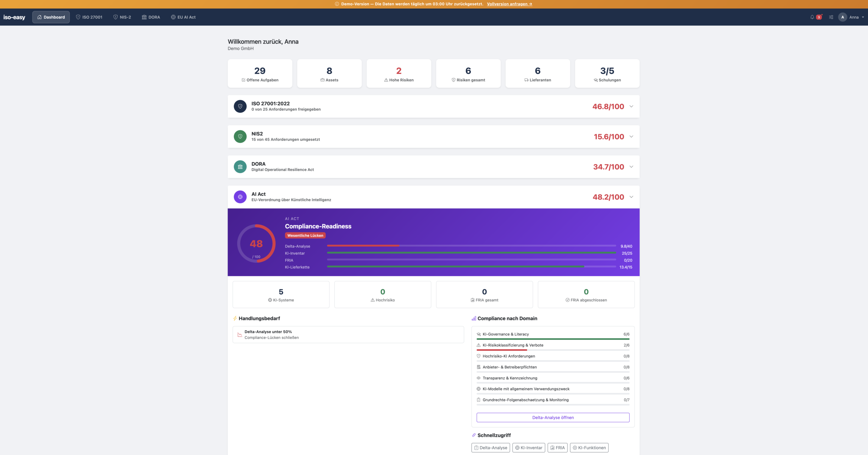This screenshot has height=455, width=868.
Task: Select the Dashboard navigation item
Action: coord(51,17)
